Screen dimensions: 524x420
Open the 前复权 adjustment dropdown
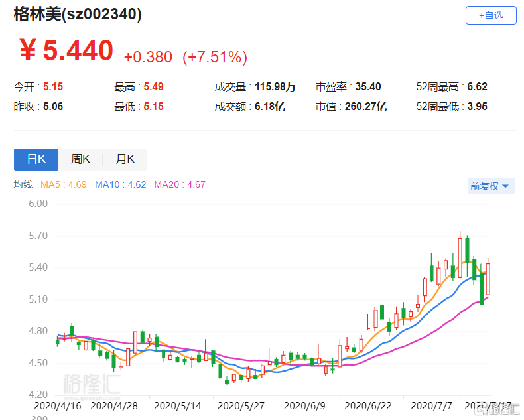pyautogui.click(x=491, y=186)
